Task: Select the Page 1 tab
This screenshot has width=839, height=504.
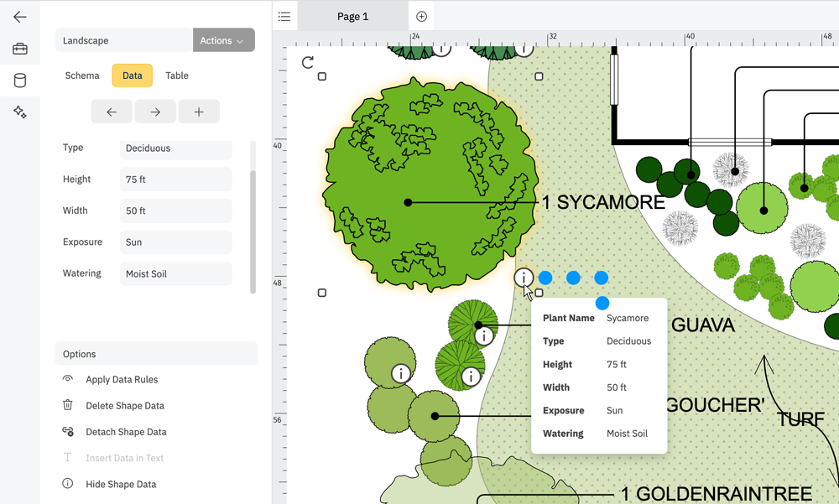Action: tap(352, 15)
